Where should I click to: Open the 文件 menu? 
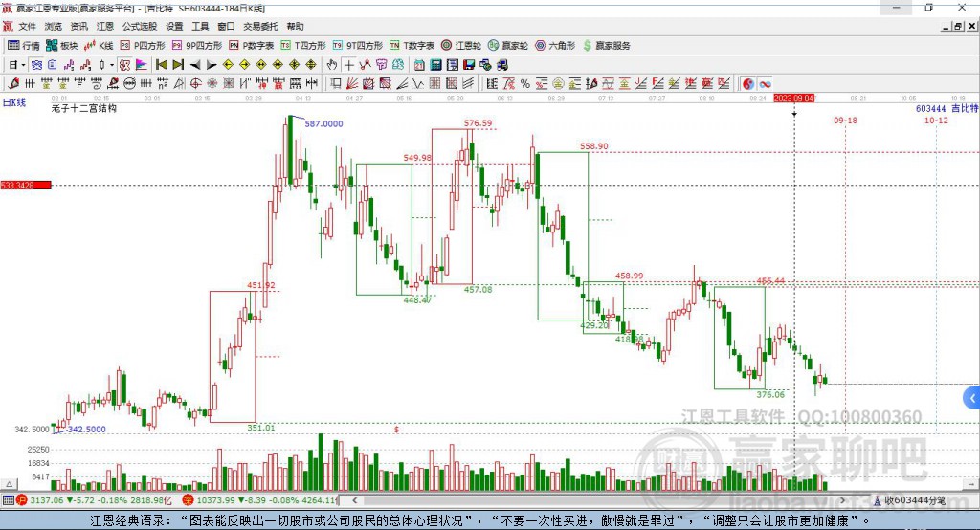[x=27, y=26]
